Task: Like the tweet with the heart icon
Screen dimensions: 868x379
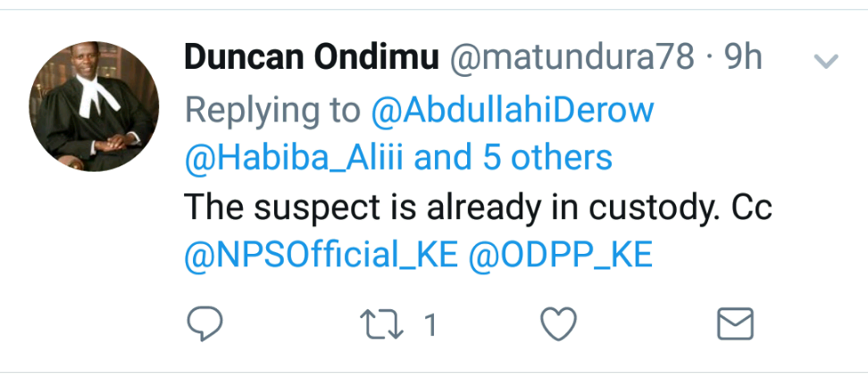Action: point(560,324)
